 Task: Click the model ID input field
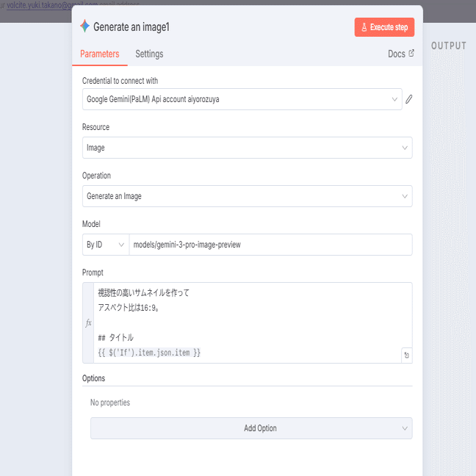point(270,245)
